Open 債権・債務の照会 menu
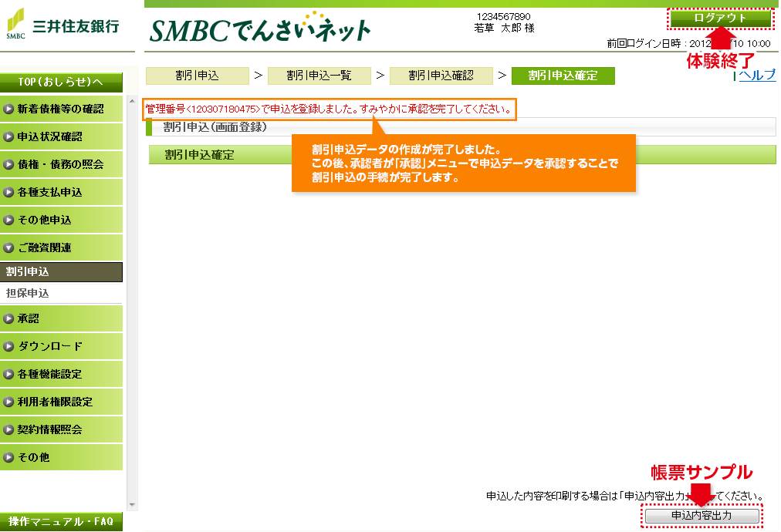781x532 pixels. [x=61, y=165]
